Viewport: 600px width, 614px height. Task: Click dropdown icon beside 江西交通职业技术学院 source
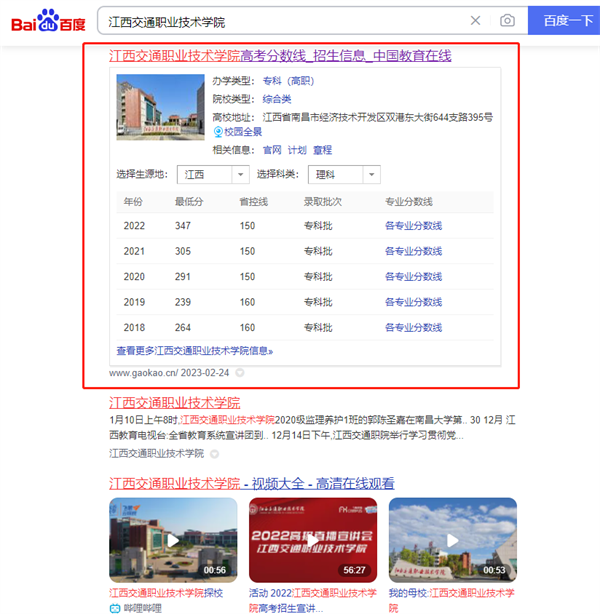(x=214, y=454)
